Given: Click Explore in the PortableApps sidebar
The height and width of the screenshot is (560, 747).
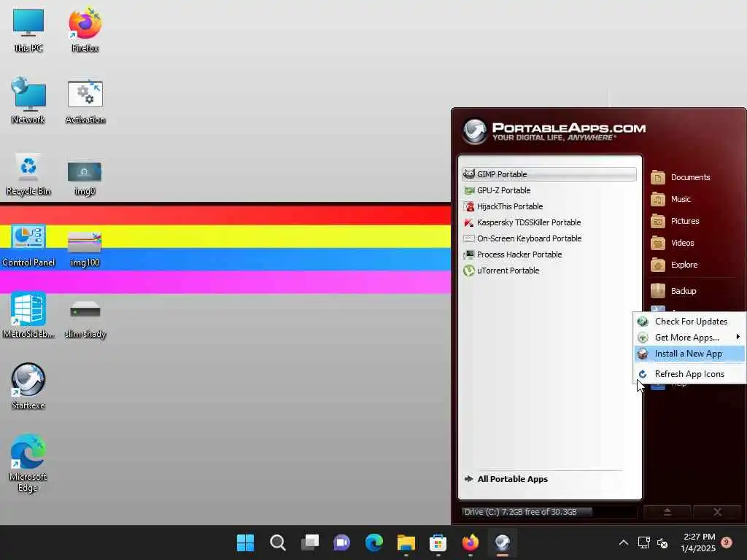Looking at the screenshot, I should 674,265.
